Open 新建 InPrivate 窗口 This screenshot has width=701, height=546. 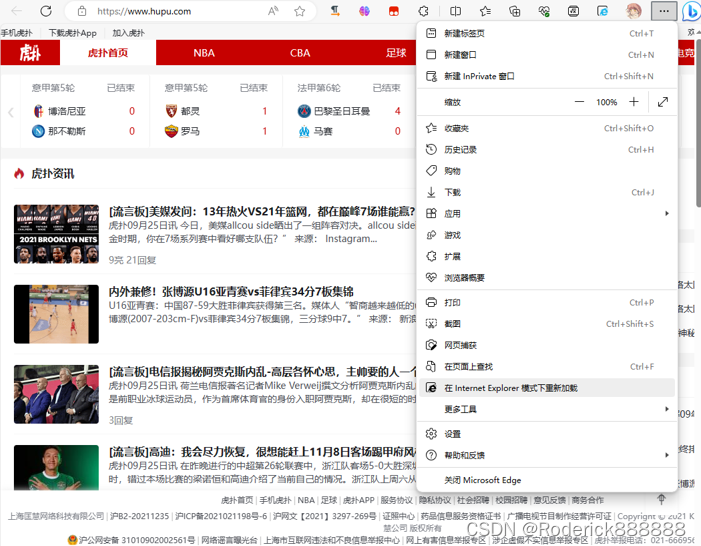547,76
